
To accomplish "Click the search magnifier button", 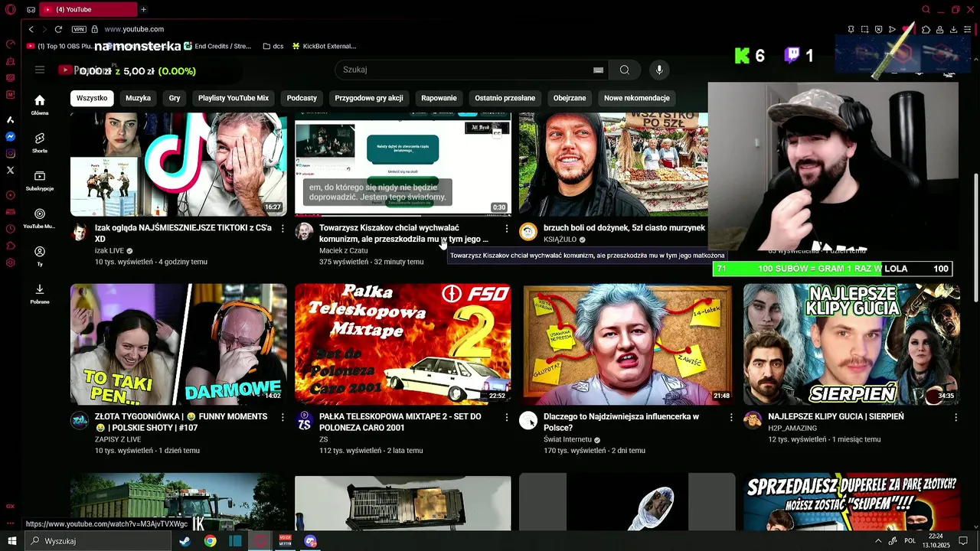I will click(625, 70).
